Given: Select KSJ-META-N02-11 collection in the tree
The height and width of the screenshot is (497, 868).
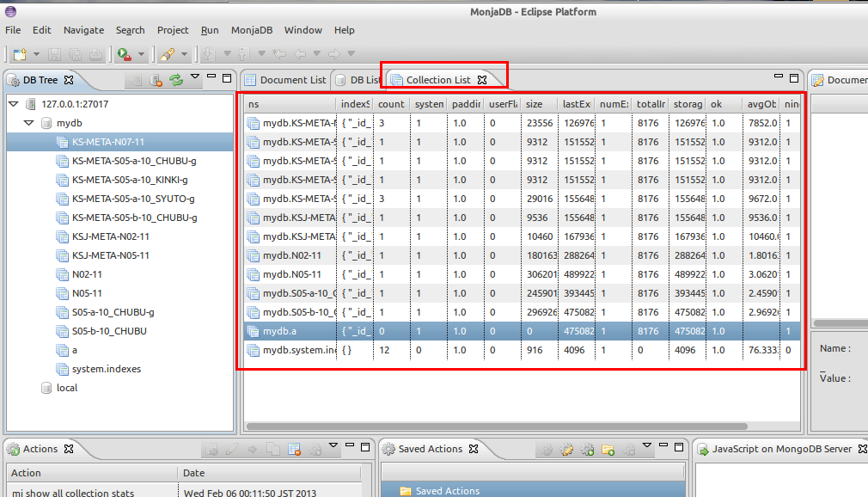Looking at the screenshot, I should (x=110, y=236).
